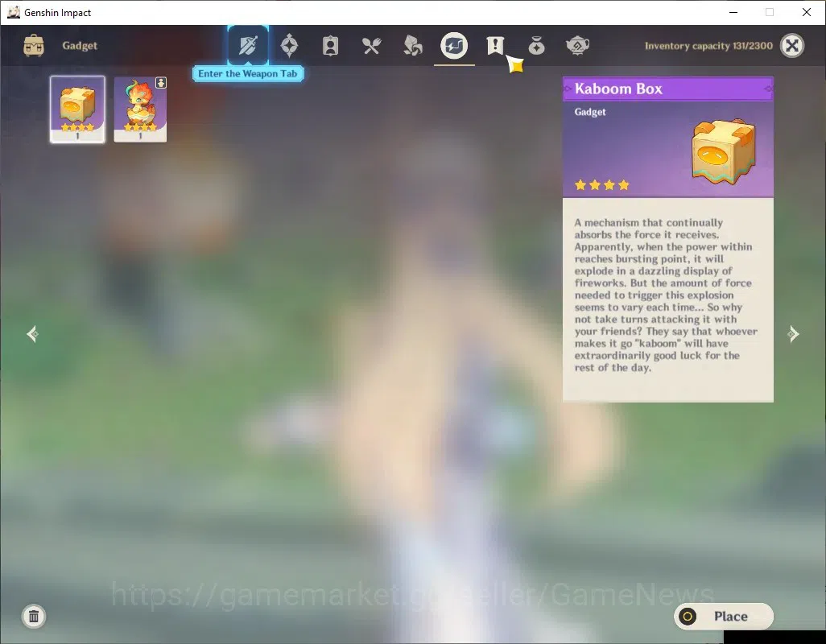Click the Place button
The height and width of the screenshot is (644, 826).
click(724, 616)
